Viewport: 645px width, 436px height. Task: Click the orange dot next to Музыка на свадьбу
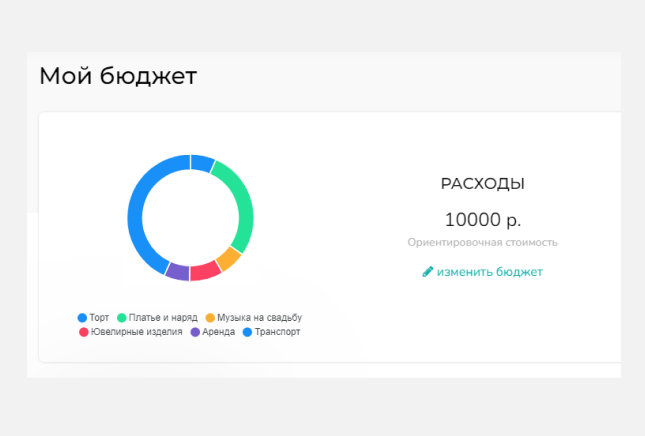point(210,317)
